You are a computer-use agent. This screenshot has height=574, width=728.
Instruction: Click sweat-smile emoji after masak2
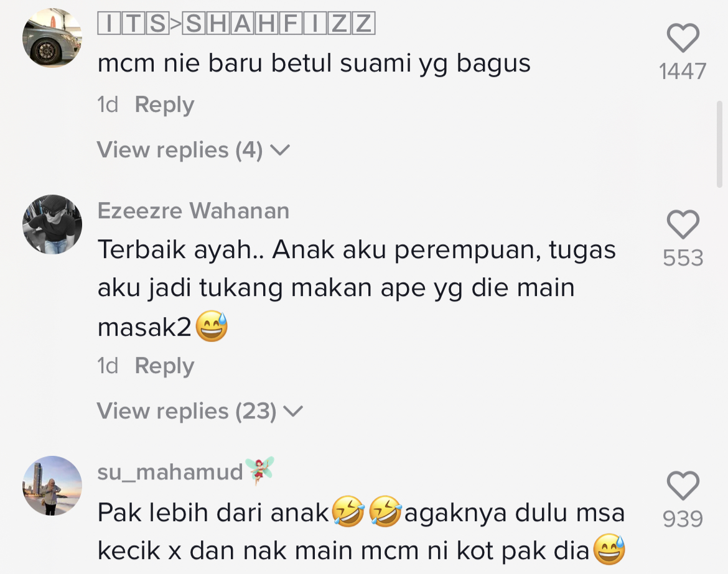(212, 326)
